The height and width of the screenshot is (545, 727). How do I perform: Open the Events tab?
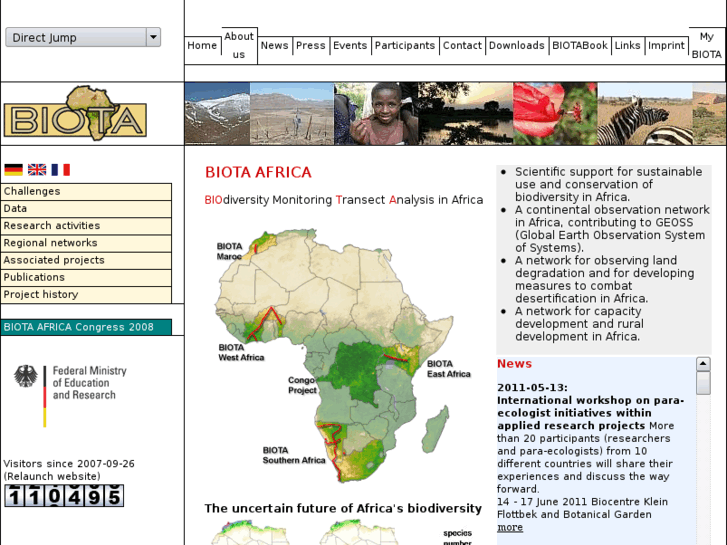pos(350,45)
